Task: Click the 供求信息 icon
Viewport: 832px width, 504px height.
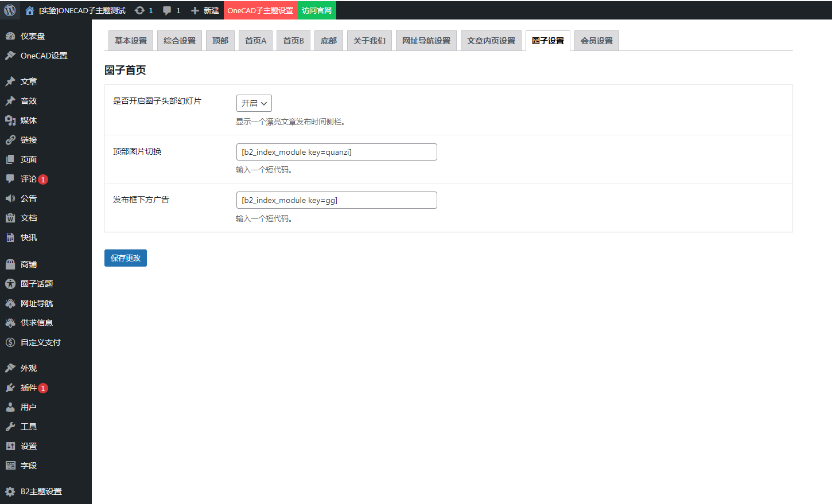Action: tap(10, 323)
